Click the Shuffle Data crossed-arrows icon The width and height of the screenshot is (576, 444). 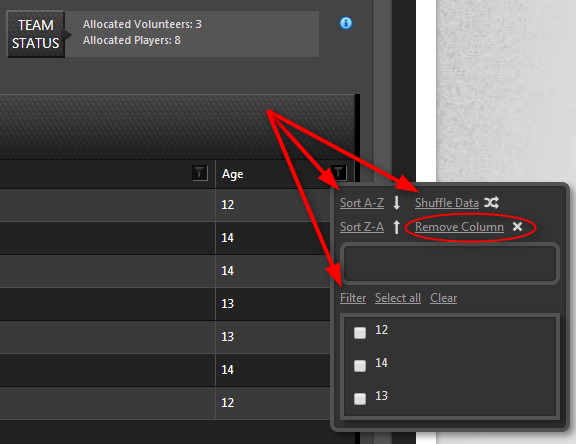click(491, 202)
